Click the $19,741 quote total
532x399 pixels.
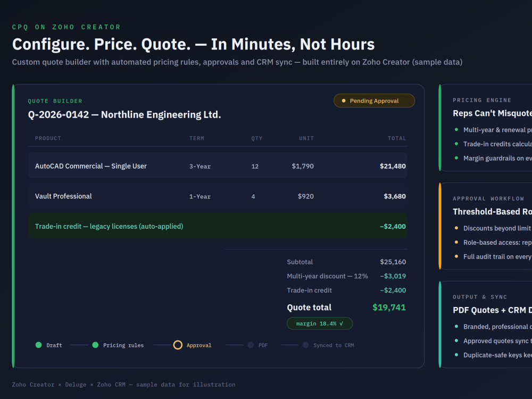[x=389, y=307]
